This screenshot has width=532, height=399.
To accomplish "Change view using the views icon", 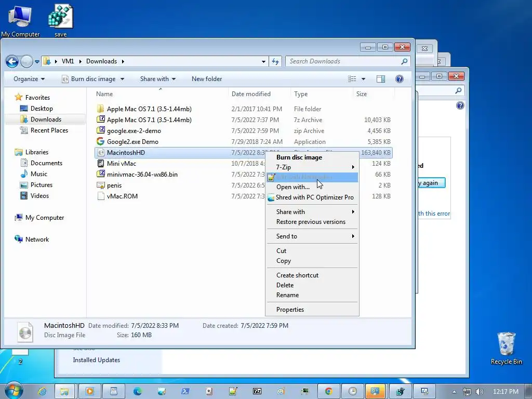I will (352, 79).
